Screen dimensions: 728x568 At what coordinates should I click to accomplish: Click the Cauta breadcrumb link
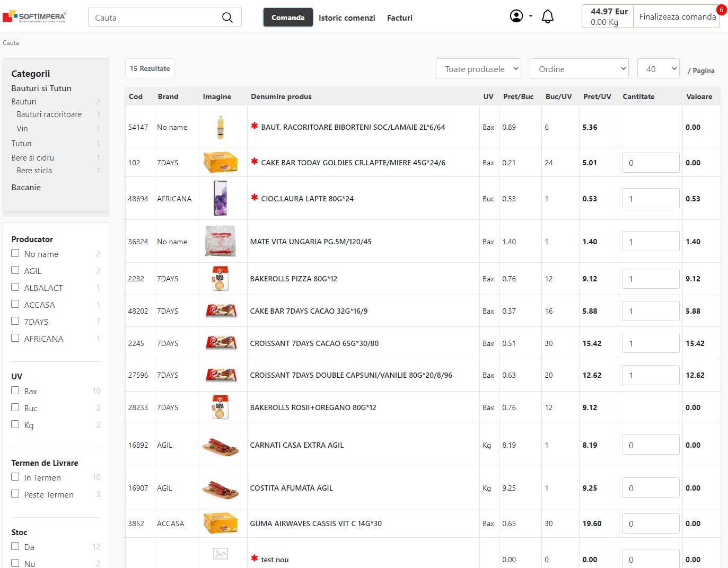pos(11,43)
